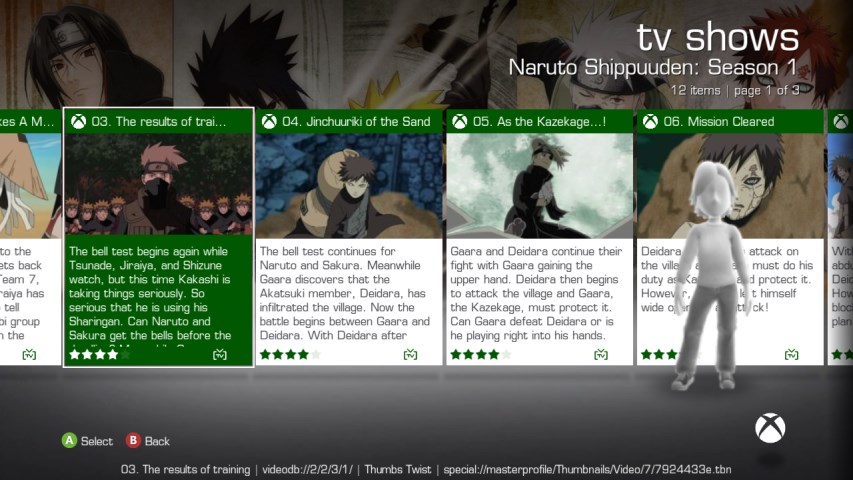Click the red B Back button icon

(x=133, y=440)
